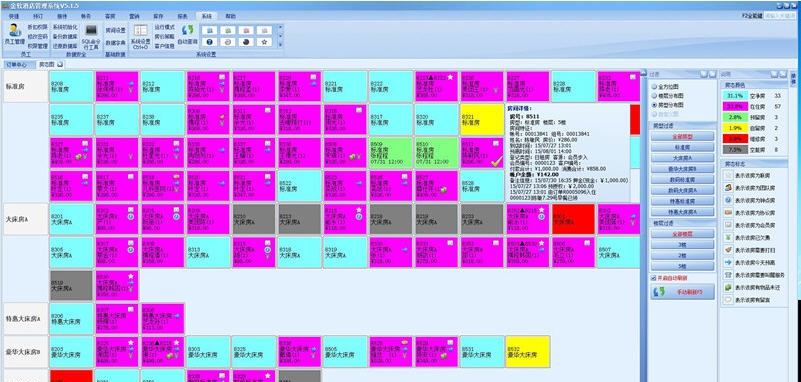Click the 全部楼层 filter button
Viewport: 801px width, 382px height.
tap(682, 234)
